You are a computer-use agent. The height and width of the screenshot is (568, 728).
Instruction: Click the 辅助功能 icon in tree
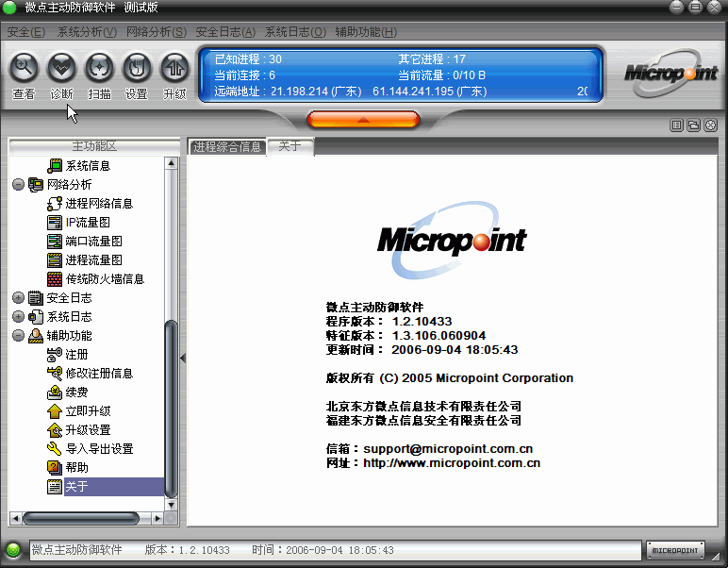click(36, 335)
